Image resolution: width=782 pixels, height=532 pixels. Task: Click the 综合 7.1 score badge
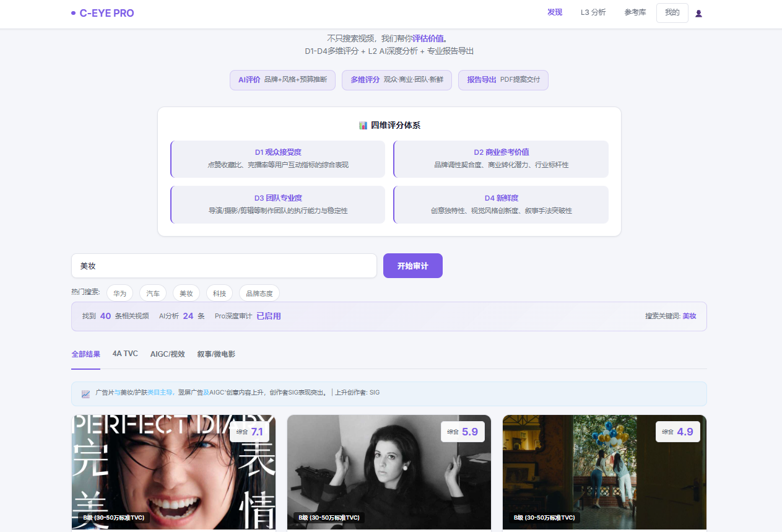(x=250, y=432)
